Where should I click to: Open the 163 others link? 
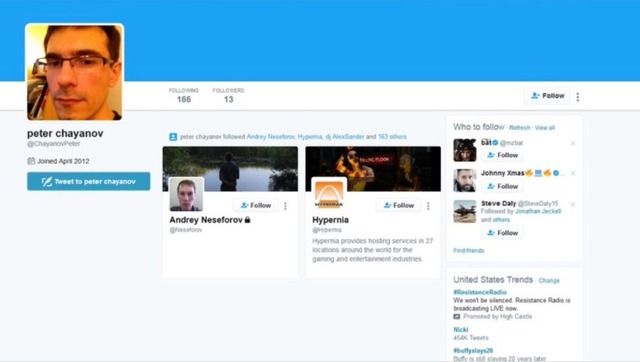tap(392, 137)
